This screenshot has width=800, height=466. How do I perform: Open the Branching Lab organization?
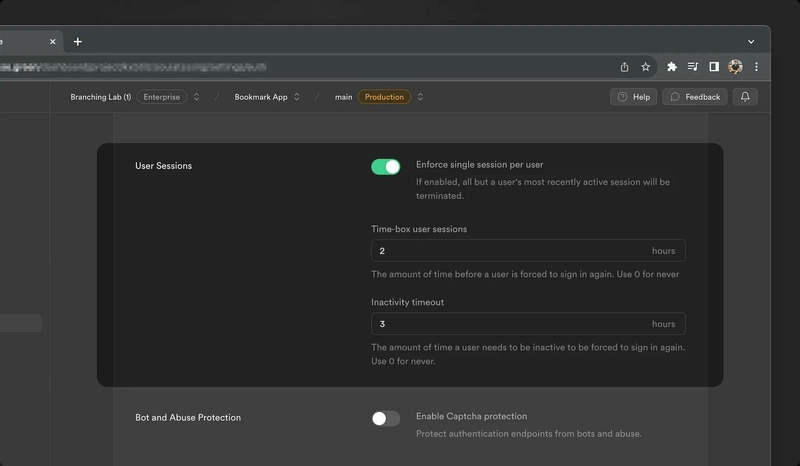(x=101, y=97)
